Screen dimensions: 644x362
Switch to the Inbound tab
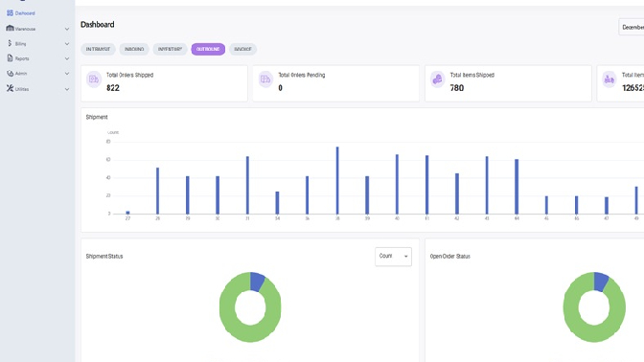134,49
